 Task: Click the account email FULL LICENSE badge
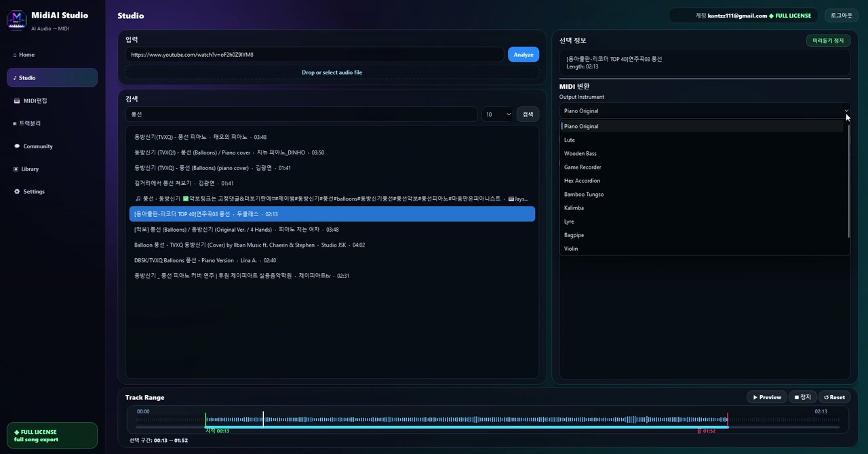pyautogui.click(x=744, y=16)
